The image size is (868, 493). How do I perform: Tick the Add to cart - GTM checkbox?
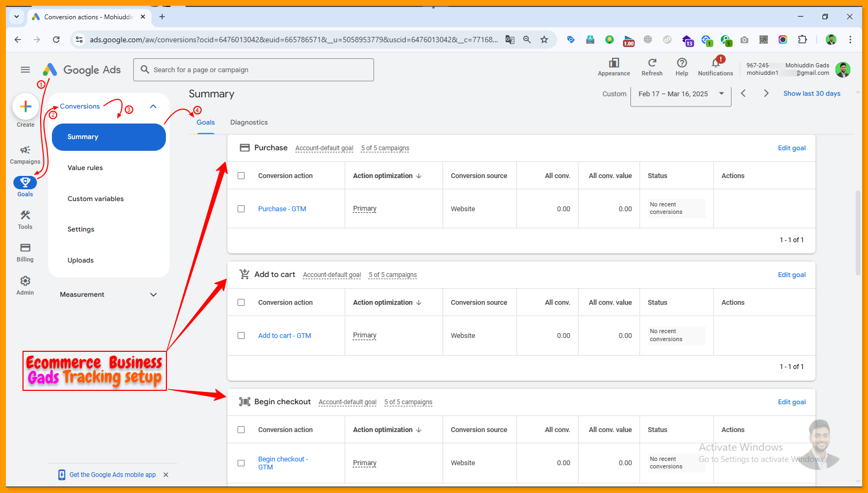241,336
